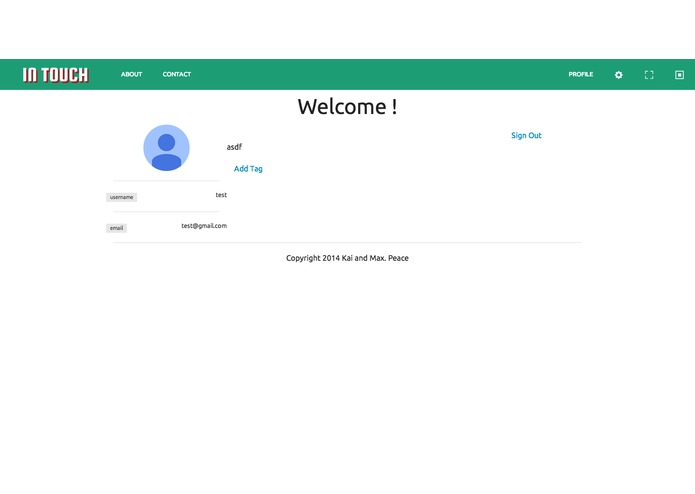Viewport: 695px width, 494px height.
Task: Sign out of the account
Action: (526, 136)
